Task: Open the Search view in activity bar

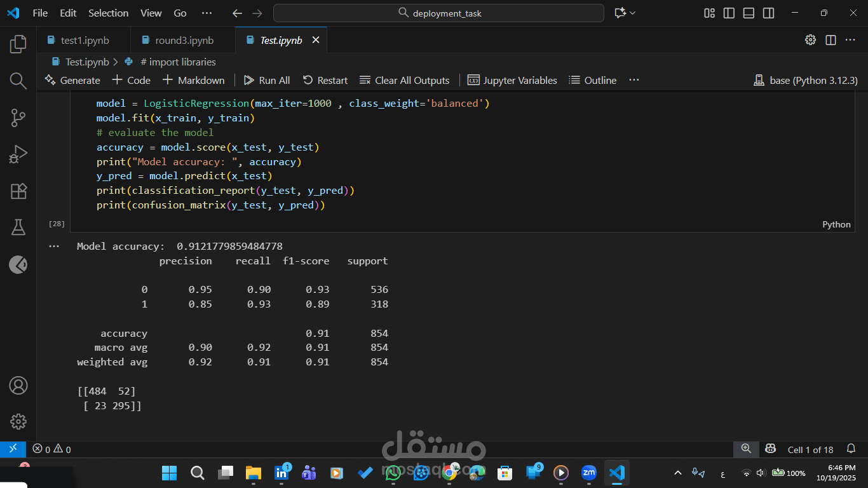Action: coord(18,81)
